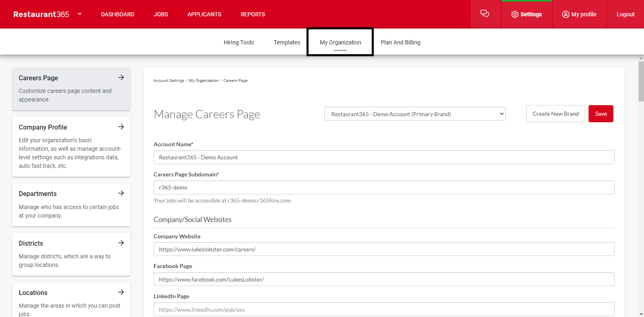Click the Careers Page card title
This screenshot has width=644, height=317.
pyautogui.click(x=38, y=78)
